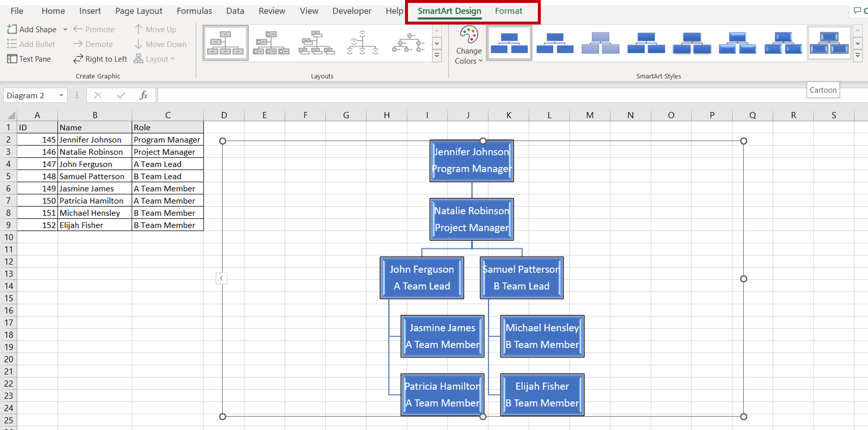
Task: Select the Circle Picture Hierarchy layout
Action: tap(408, 43)
